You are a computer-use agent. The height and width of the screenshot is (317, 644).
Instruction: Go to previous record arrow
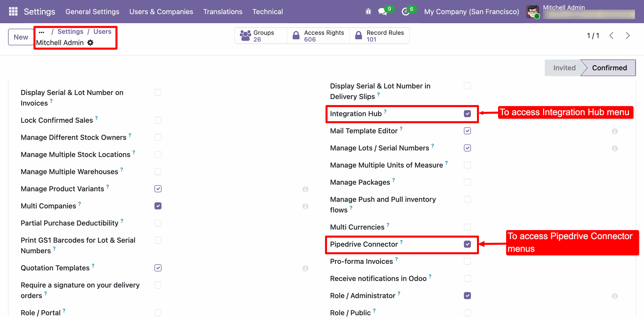coord(611,36)
